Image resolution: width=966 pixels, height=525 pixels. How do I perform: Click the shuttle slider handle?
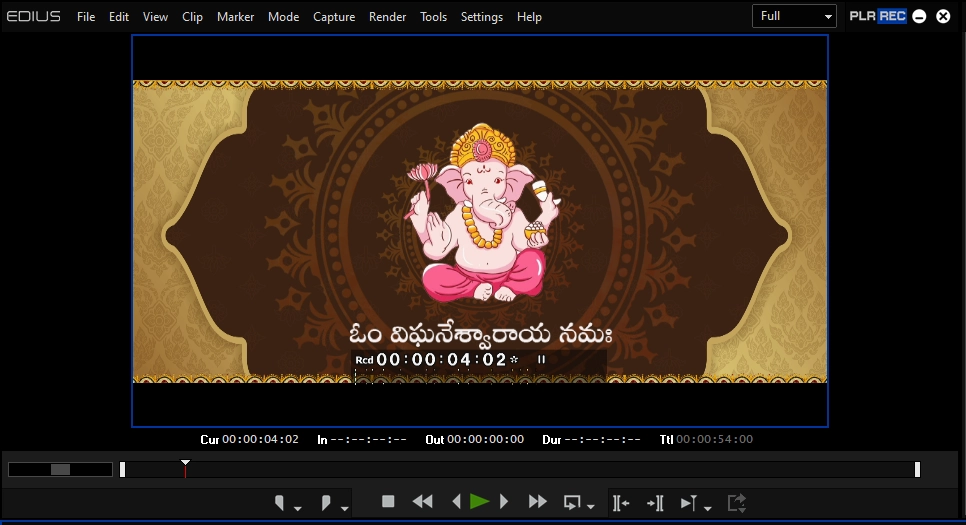pyautogui.click(x=60, y=470)
